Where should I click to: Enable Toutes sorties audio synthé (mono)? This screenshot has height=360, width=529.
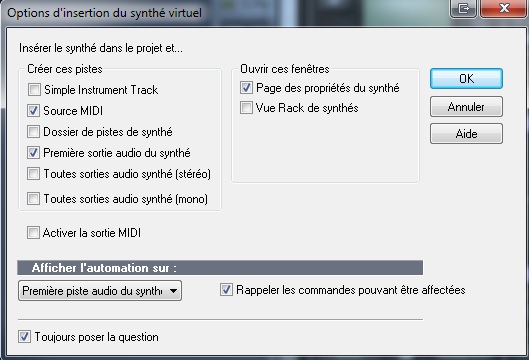[x=33, y=198]
